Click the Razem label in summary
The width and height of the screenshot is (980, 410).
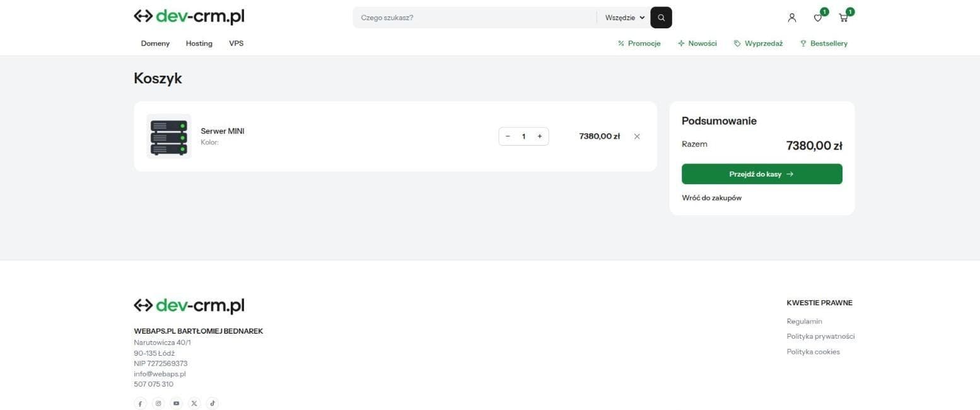click(694, 144)
